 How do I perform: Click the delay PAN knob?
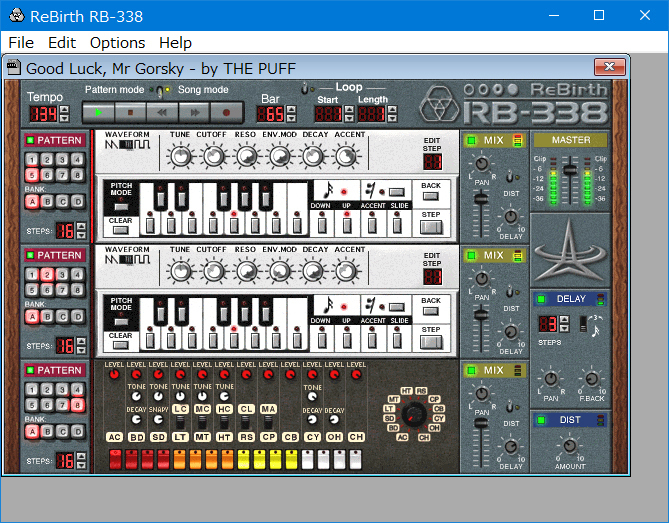551,378
